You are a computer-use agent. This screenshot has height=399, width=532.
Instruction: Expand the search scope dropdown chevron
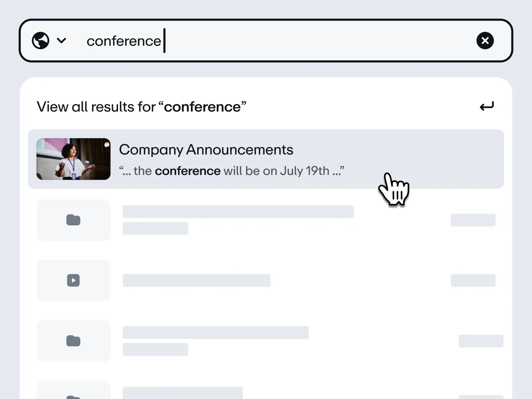click(62, 41)
